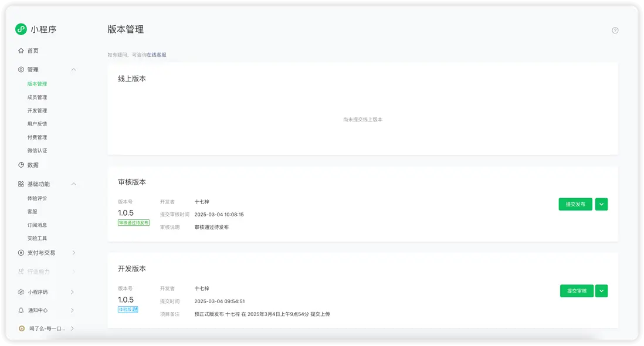Expand the 支付与交易 chevron
Image resolution: width=644 pixels, height=346 pixels.
point(73,252)
